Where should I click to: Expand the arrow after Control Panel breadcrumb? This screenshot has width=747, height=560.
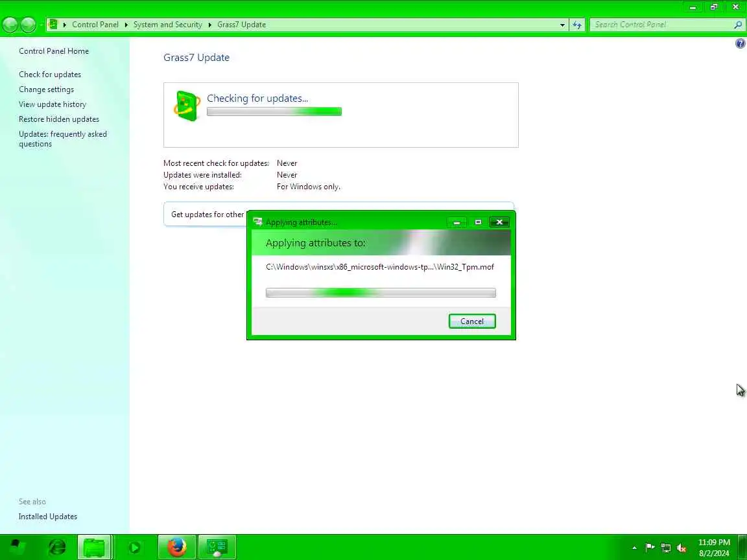(x=126, y=25)
